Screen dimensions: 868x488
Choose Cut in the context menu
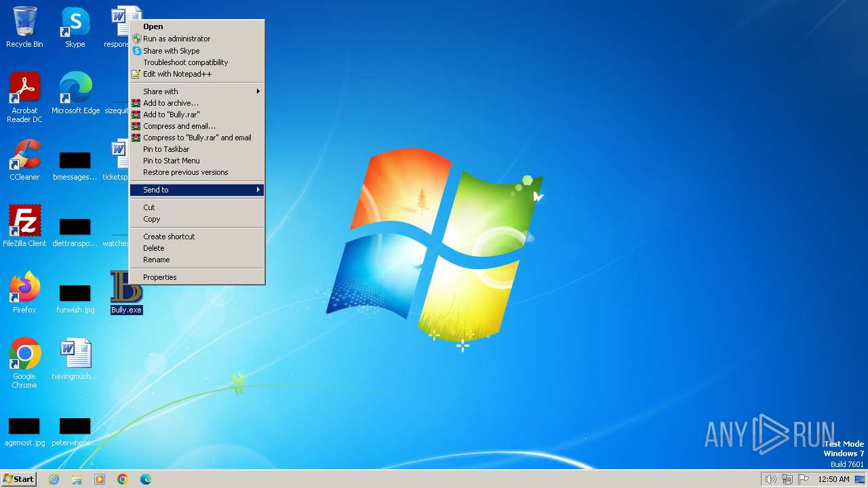pos(197,207)
